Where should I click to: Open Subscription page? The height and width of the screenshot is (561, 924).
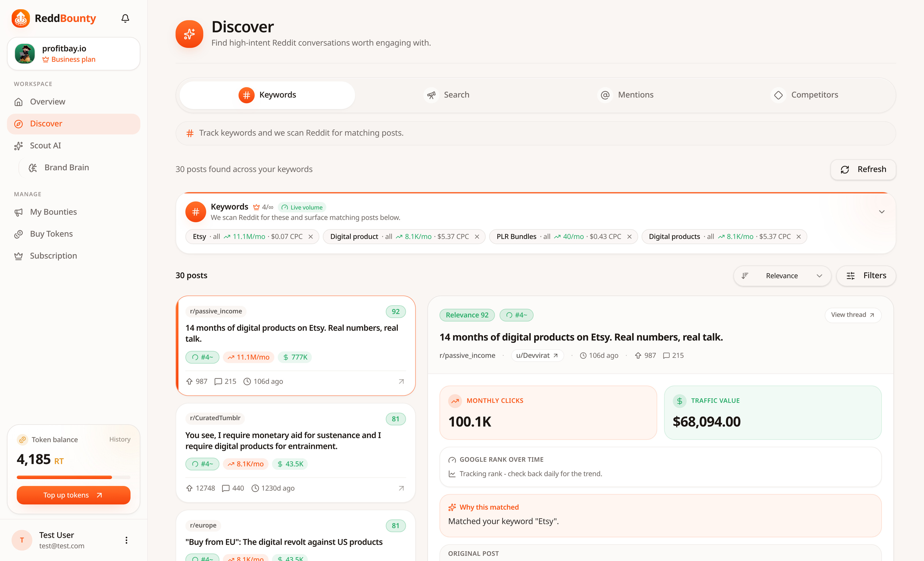[x=74, y=256]
